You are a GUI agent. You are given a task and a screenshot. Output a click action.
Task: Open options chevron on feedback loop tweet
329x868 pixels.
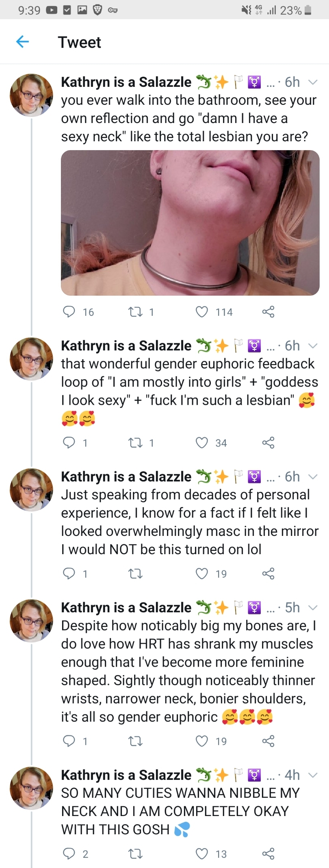[x=313, y=346]
